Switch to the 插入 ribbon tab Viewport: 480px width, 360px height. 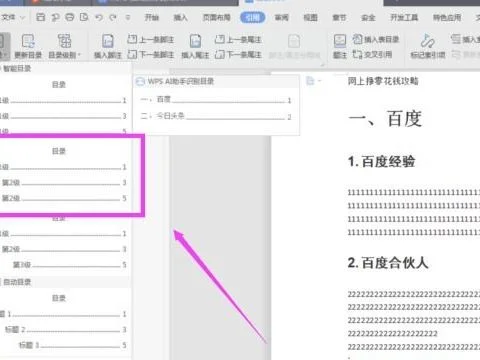tap(181, 17)
